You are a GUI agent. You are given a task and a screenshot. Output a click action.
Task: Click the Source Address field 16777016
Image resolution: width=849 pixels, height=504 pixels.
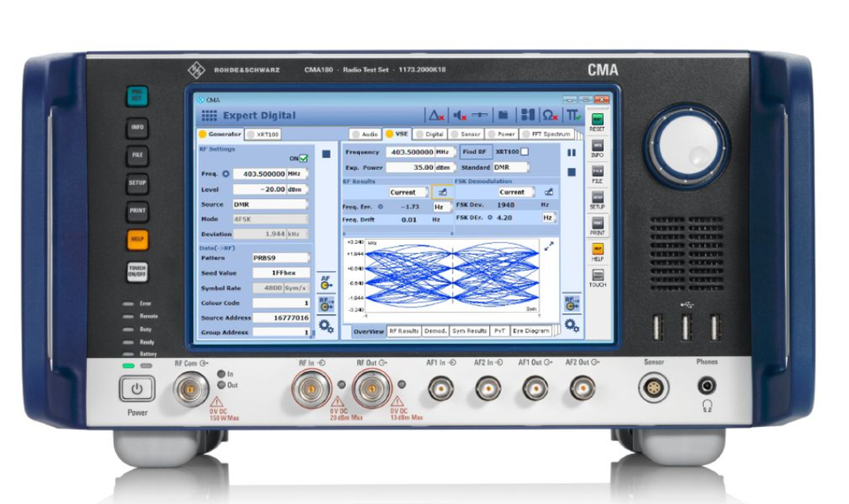pos(281,317)
